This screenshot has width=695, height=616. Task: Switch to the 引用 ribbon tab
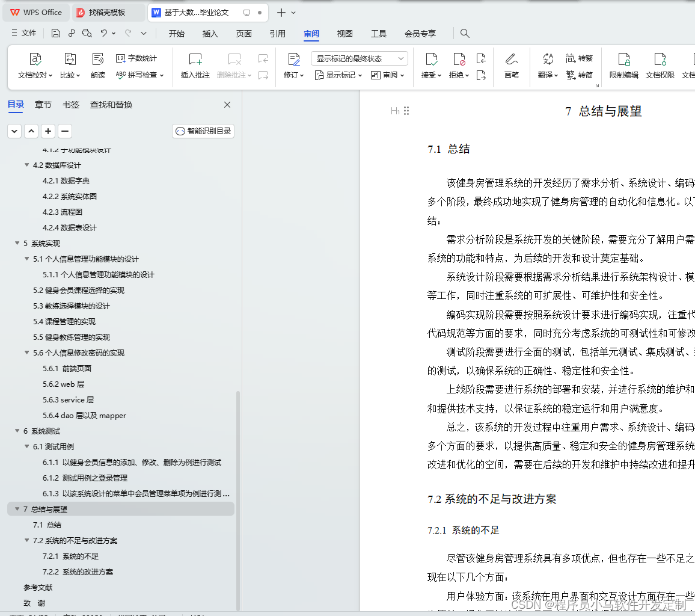278,34
